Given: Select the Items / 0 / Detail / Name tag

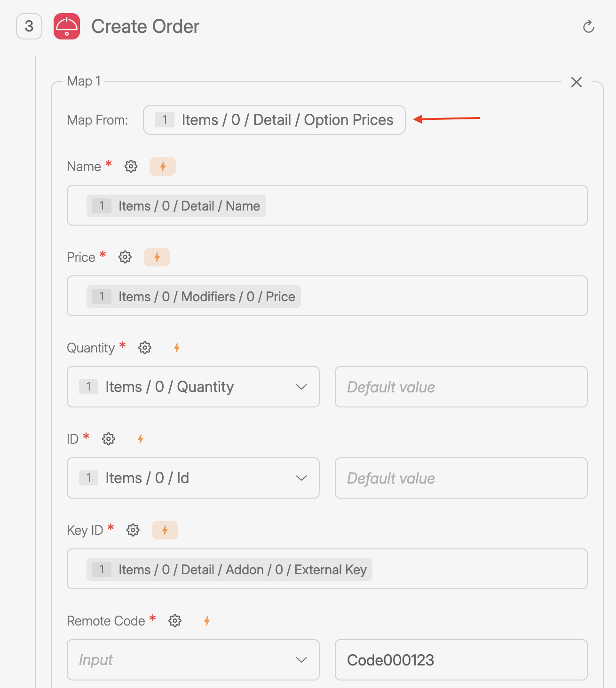Looking at the screenshot, I should click(176, 206).
